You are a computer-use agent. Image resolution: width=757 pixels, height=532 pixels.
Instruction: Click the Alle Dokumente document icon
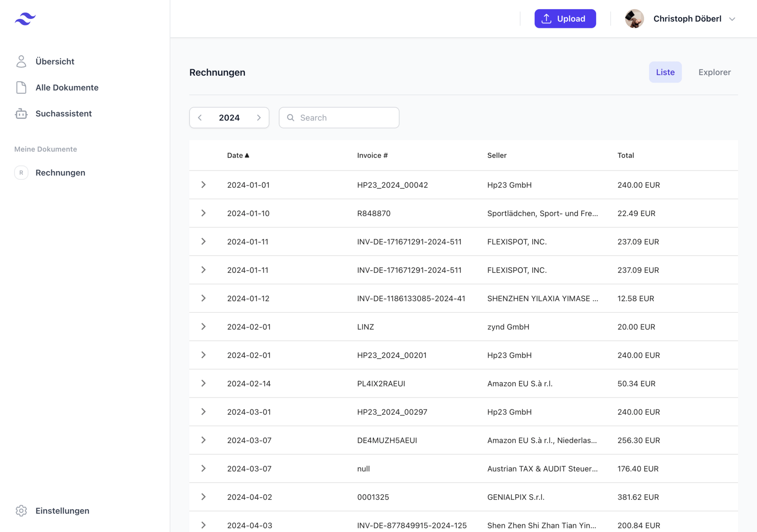click(21, 87)
